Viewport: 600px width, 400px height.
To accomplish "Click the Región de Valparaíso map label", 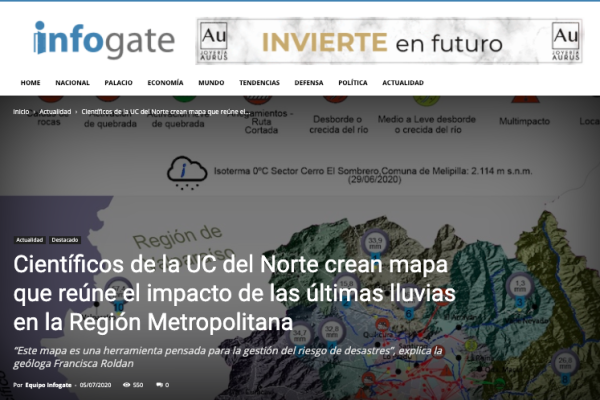I will point(183,245).
